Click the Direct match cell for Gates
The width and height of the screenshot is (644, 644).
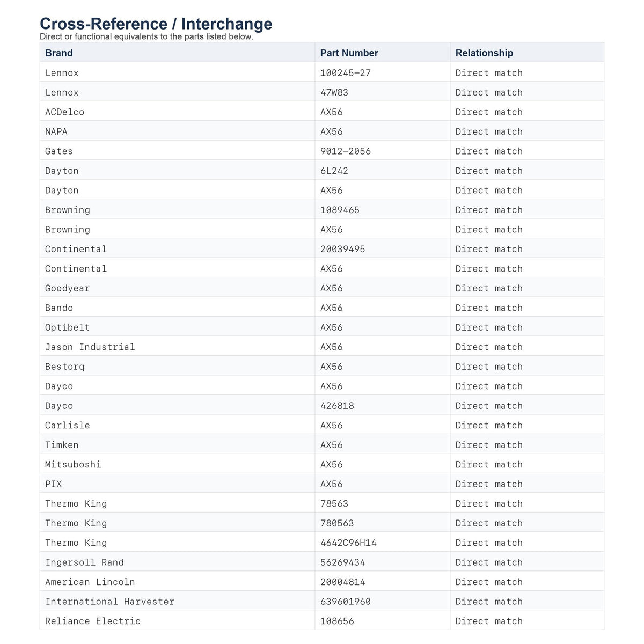[x=527, y=151]
